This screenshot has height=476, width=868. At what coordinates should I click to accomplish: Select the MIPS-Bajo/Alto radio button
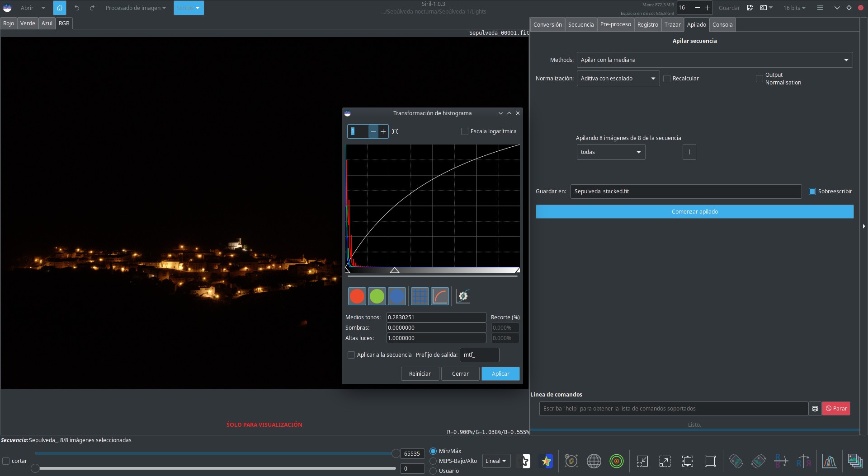point(433,461)
